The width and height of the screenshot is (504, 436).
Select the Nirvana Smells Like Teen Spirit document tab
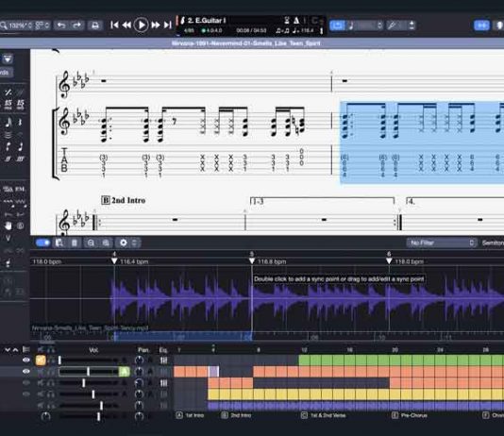tap(246, 43)
